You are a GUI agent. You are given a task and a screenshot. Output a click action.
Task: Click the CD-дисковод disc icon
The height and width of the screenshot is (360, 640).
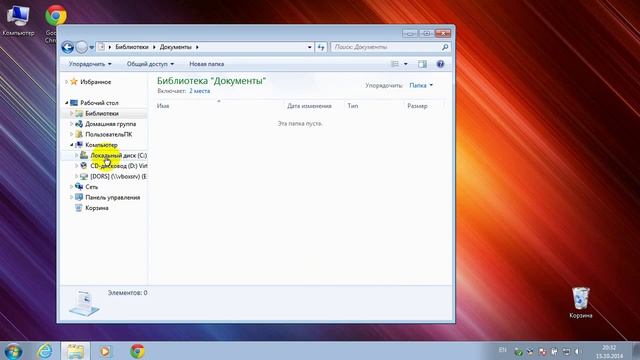tap(84, 166)
